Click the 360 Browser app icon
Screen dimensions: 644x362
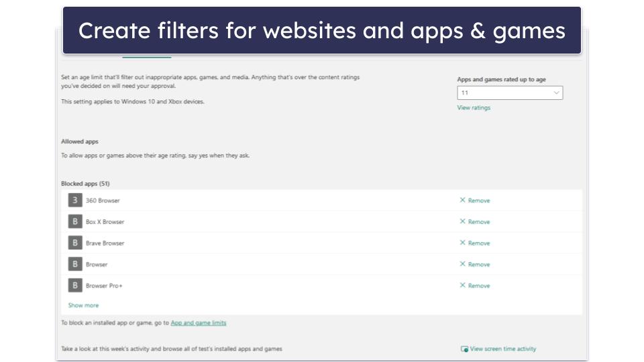coord(75,200)
